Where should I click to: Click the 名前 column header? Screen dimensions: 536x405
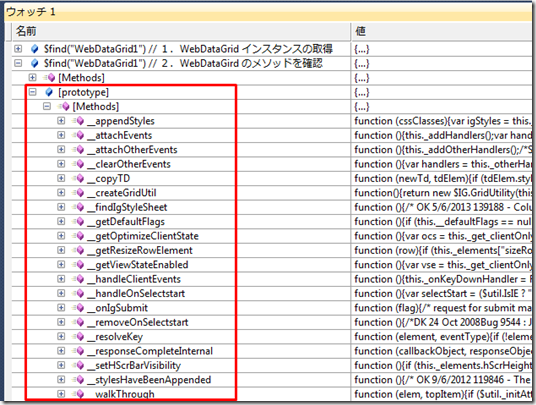click(181, 31)
